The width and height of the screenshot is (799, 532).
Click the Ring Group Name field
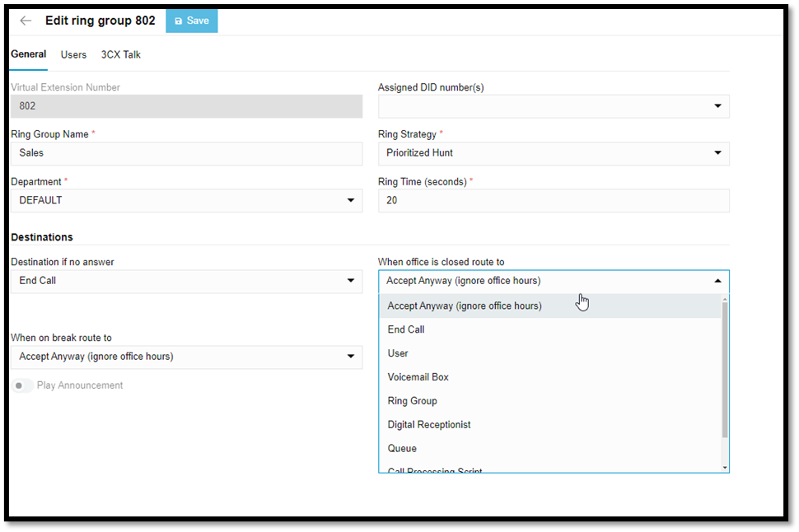(186, 153)
